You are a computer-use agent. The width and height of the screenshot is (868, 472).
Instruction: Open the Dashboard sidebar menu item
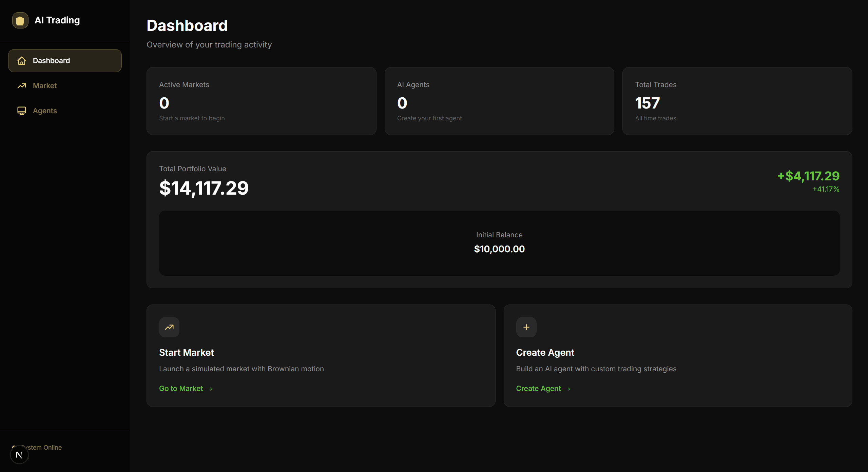pos(65,61)
